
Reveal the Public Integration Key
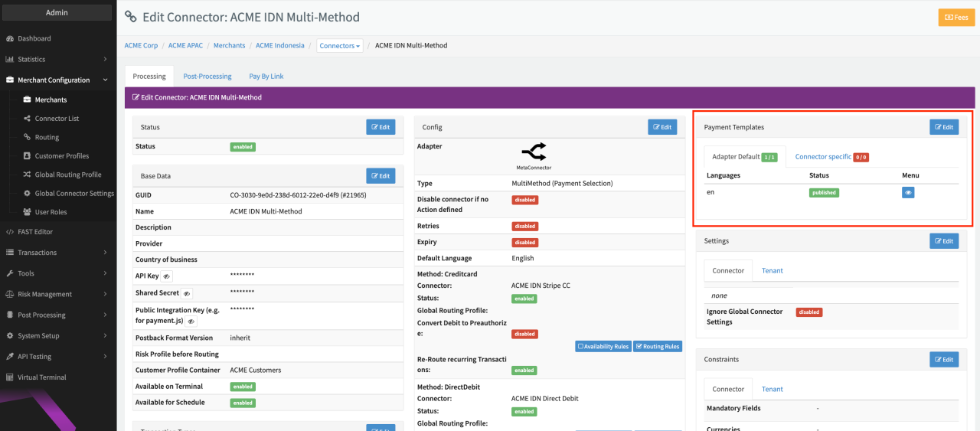pos(191,322)
